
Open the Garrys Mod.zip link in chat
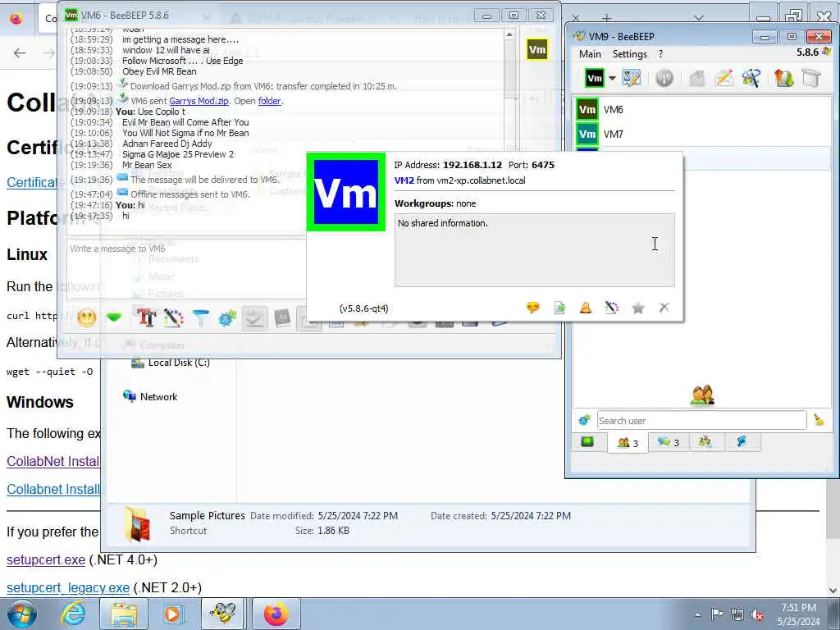pyautogui.click(x=199, y=101)
